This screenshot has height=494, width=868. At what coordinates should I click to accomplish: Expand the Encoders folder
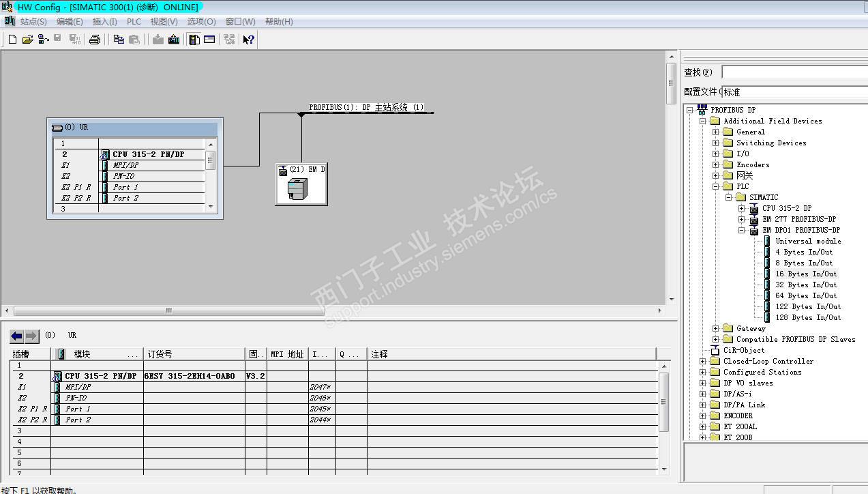pyautogui.click(x=716, y=164)
